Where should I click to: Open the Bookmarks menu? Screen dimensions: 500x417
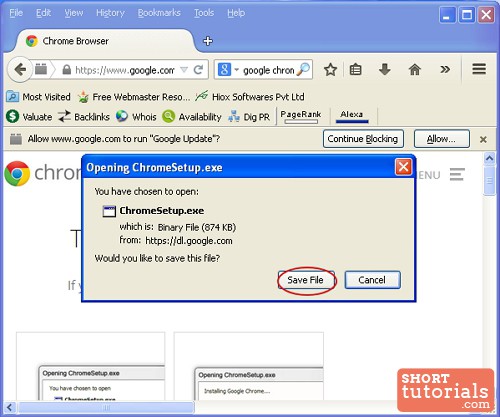point(159,13)
